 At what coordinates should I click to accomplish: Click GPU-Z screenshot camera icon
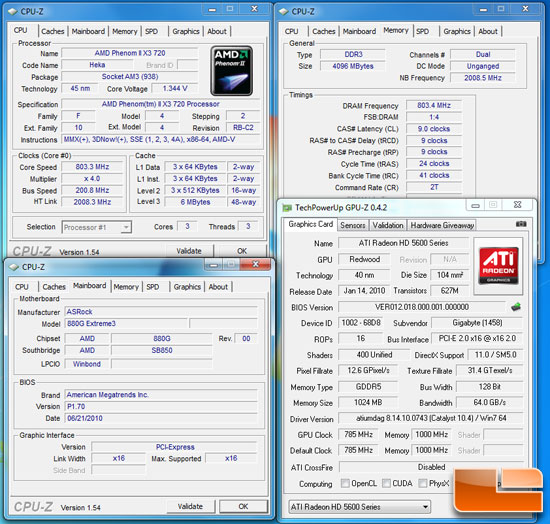pyautogui.click(x=521, y=224)
